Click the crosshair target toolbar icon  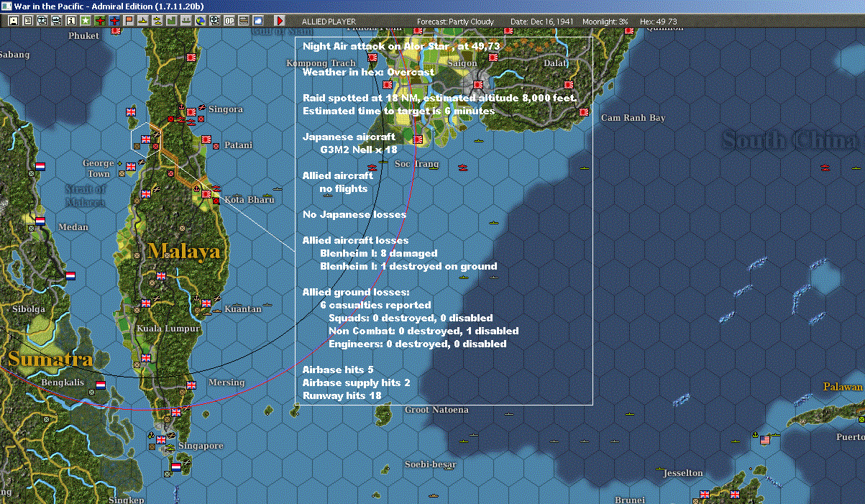click(x=215, y=22)
